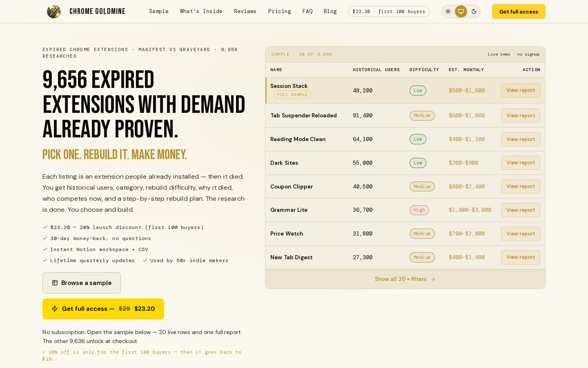The width and height of the screenshot is (588, 368).
Task: Click Browse a sample button
Action: point(82,283)
